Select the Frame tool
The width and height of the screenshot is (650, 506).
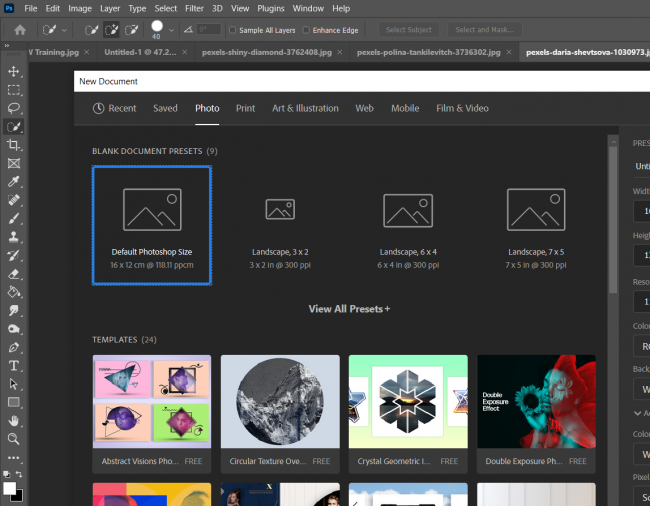14,163
